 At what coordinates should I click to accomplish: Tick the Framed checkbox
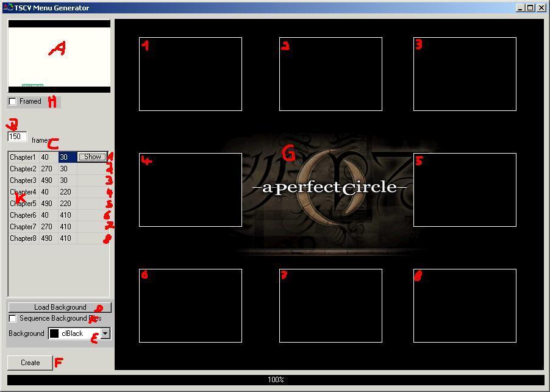(x=13, y=101)
